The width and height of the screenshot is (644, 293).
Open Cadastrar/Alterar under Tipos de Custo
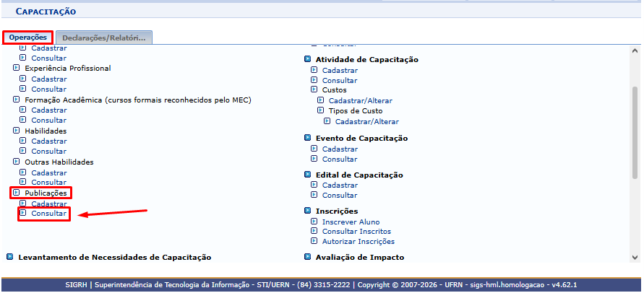[x=367, y=121]
